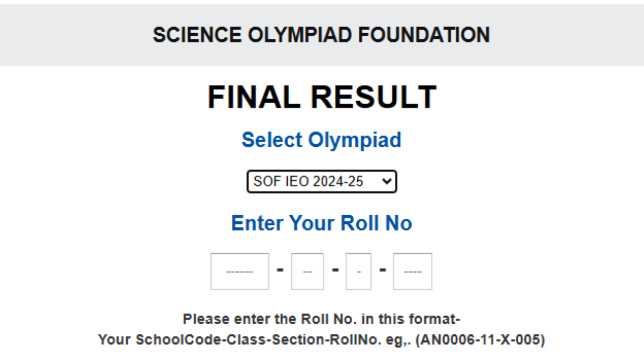The width and height of the screenshot is (644, 362).
Task: Click the dash between school code and class fields
Action: coord(280,270)
